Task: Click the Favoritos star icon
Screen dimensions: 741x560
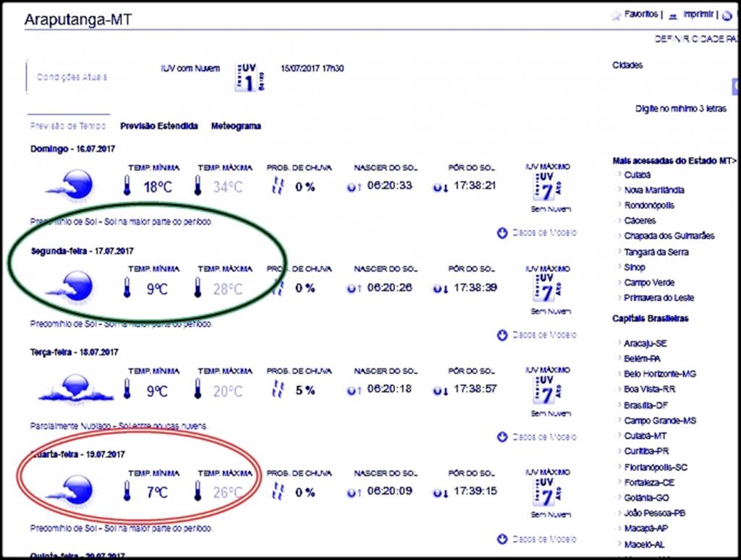Action: coord(617,15)
